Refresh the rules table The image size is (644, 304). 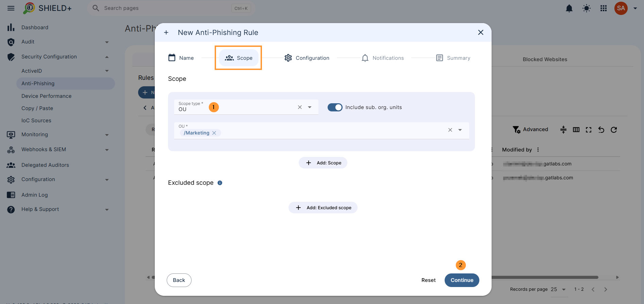pos(614,129)
